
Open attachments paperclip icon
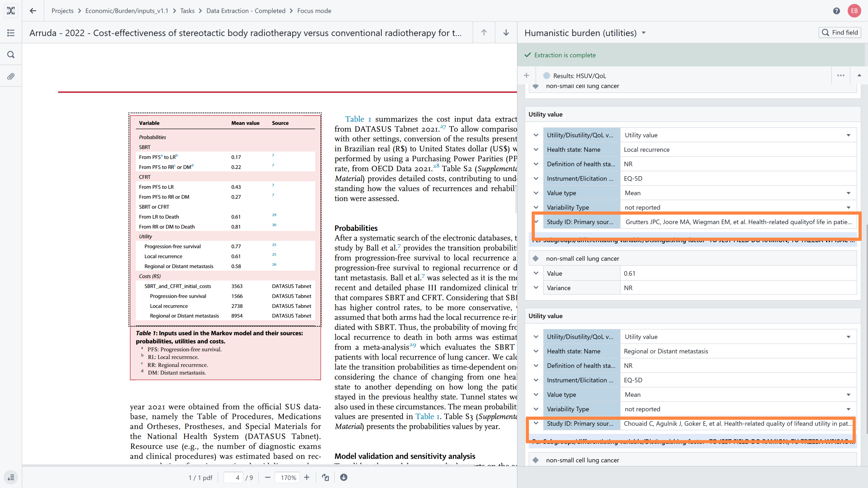pos(11,76)
